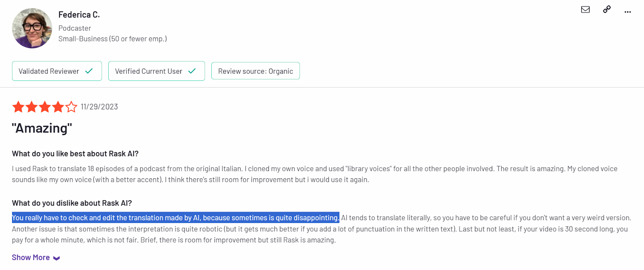Click the empty fifth rating star
644x270 pixels.
[71, 107]
